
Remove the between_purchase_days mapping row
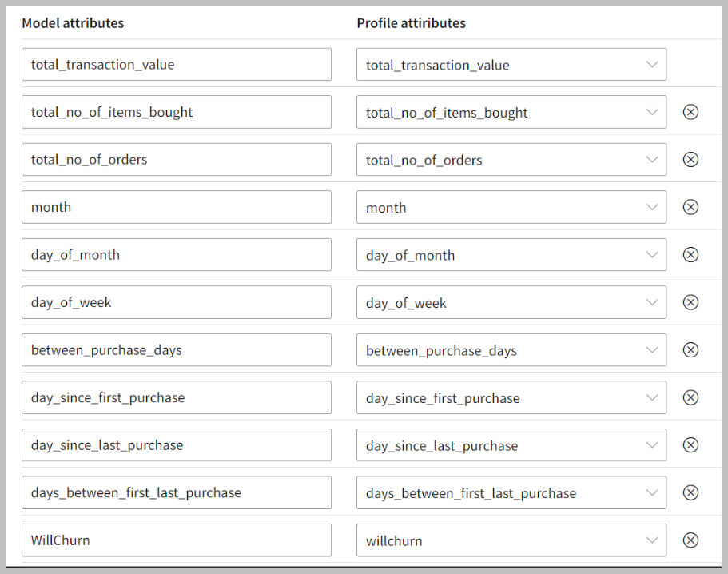point(691,350)
